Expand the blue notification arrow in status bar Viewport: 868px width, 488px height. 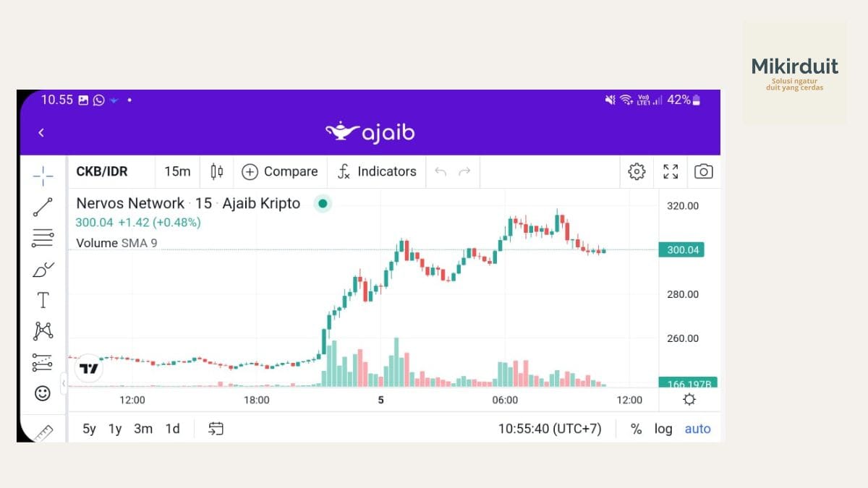114,100
